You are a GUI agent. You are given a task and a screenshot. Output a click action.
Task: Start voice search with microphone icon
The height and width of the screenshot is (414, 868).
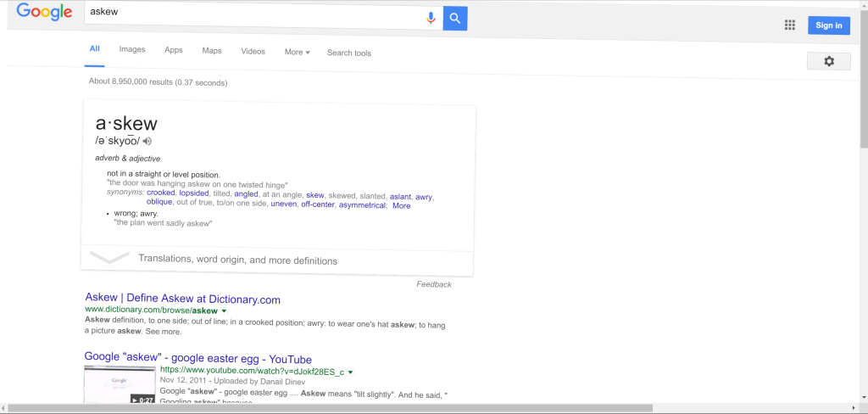point(431,18)
